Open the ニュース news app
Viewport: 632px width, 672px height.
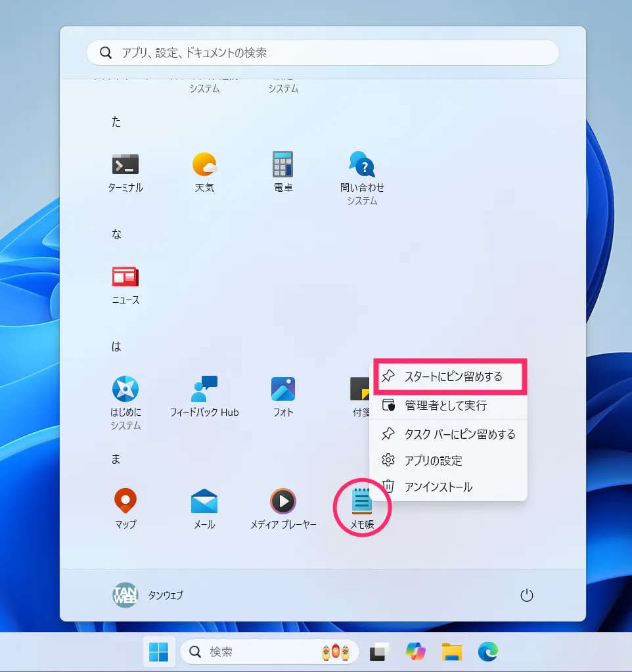[125, 285]
